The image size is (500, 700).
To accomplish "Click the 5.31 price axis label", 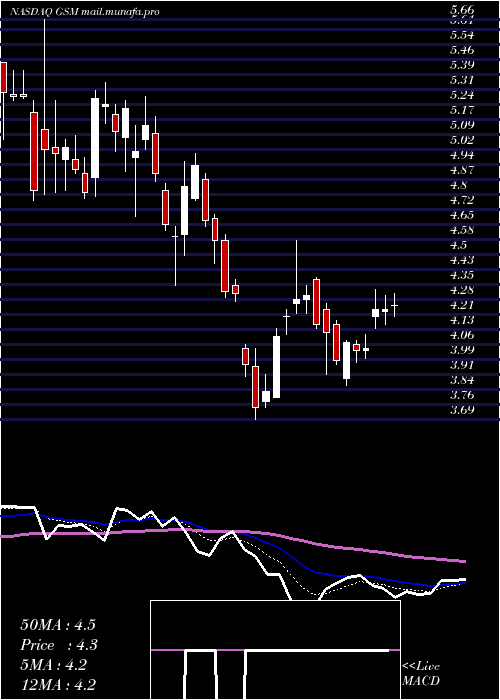I will pyautogui.click(x=462, y=80).
